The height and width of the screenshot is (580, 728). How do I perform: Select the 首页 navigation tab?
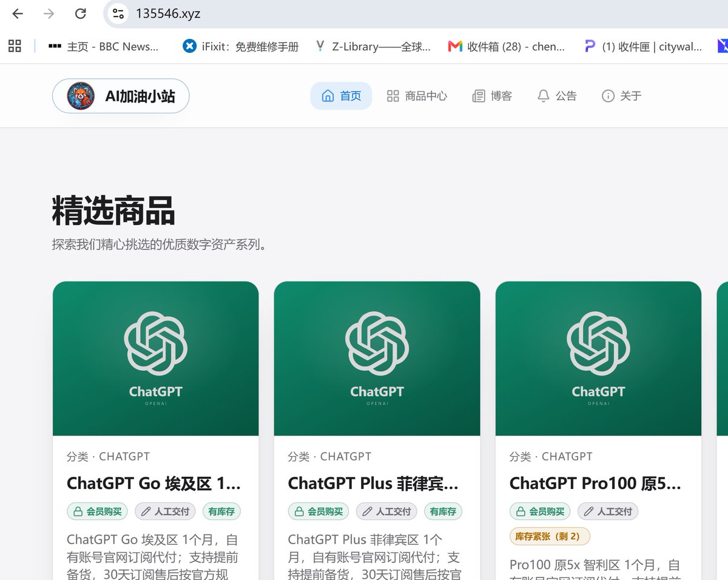(341, 96)
